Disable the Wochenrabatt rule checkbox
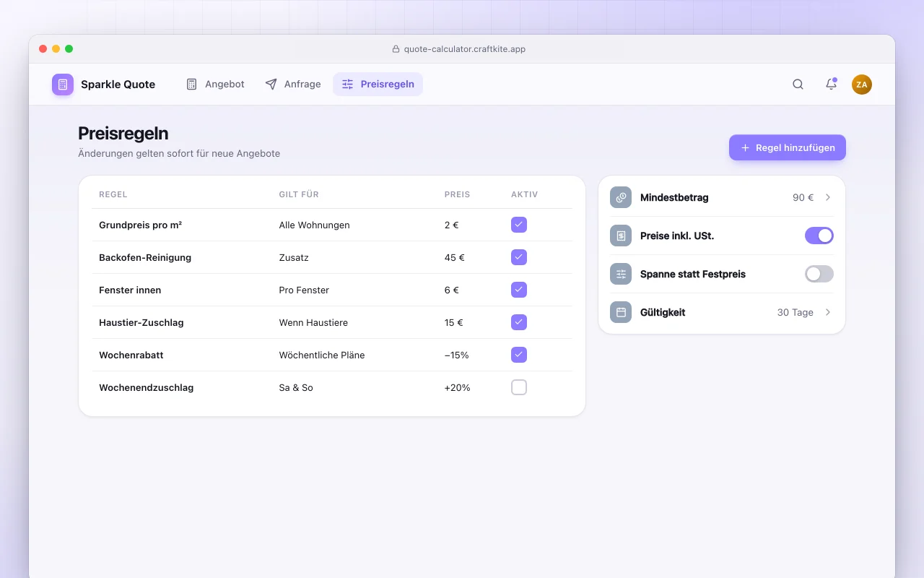The width and height of the screenshot is (924, 578). tap(519, 355)
